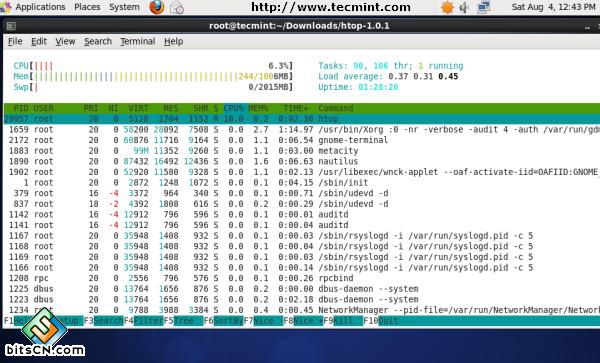
Task: Select rsyslogd process with PID 1166
Action: pos(302,268)
